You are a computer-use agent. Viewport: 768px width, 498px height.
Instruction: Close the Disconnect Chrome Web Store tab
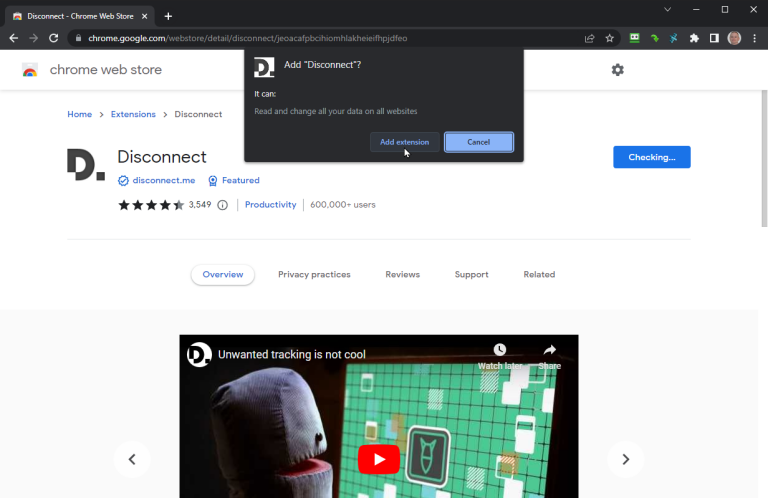click(x=144, y=16)
